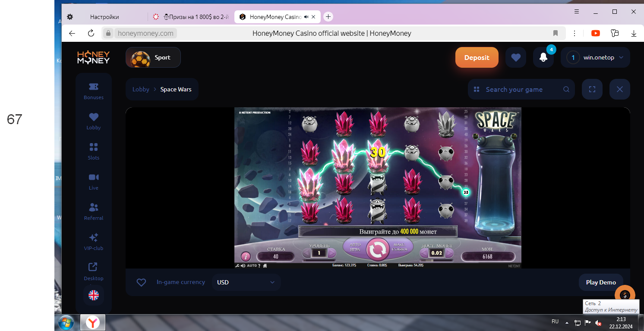The height and width of the screenshot is (331, 644).
Task: Go to Slots in the sidebar
Action: click(94, 151)
